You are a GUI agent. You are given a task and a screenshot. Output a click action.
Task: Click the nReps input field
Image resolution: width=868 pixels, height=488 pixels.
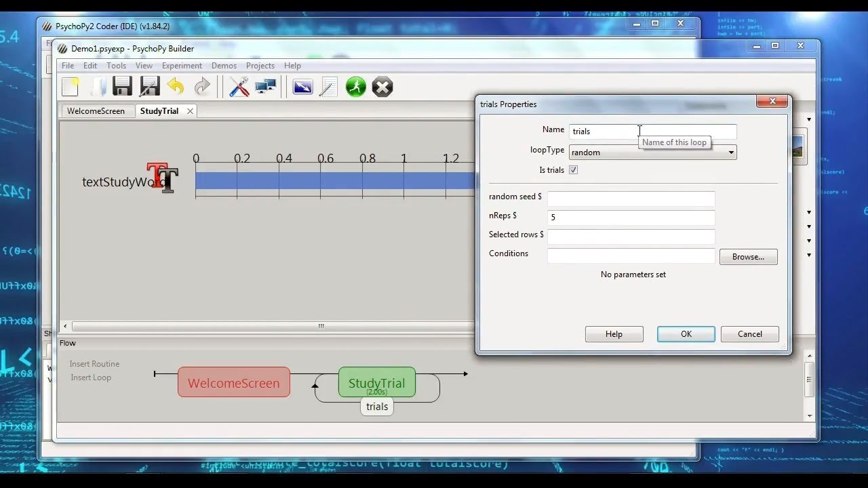pos(631,218)
